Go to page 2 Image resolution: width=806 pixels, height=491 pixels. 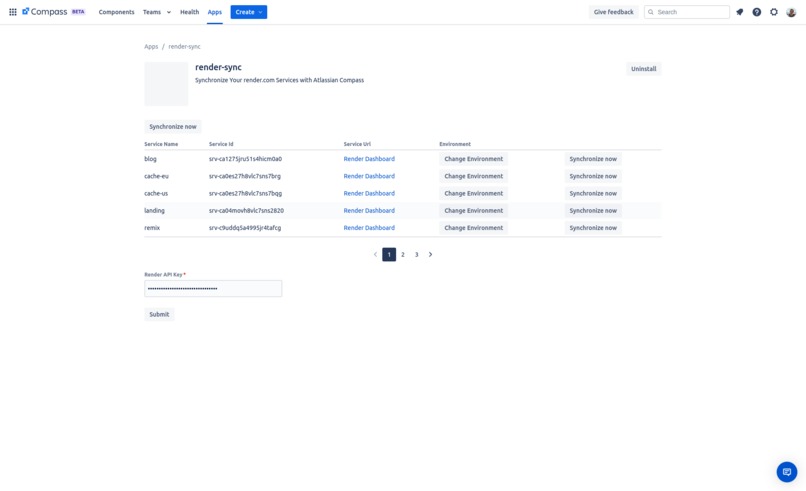(x=403, y=254)
